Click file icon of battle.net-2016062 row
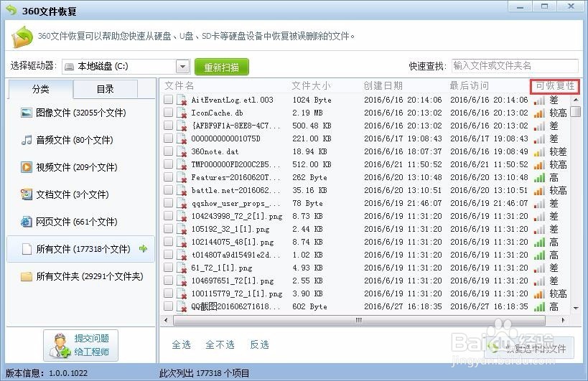This screenshot has height=381, width=588. (x=182, y=190)
